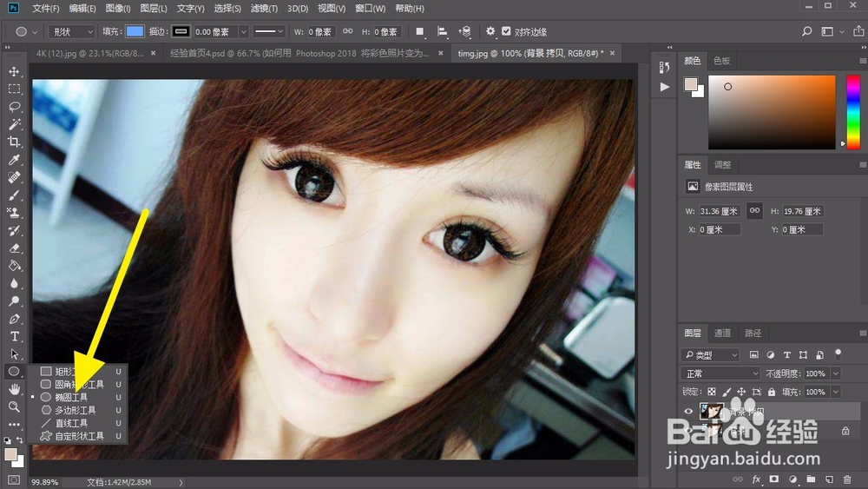Open path operations in options bar
868x489 pixels.
419,31
